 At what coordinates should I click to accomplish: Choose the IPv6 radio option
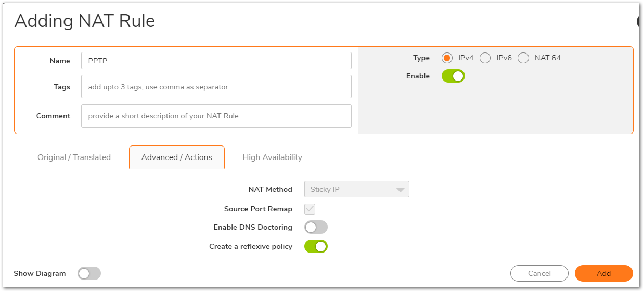(x=485, y=58)
